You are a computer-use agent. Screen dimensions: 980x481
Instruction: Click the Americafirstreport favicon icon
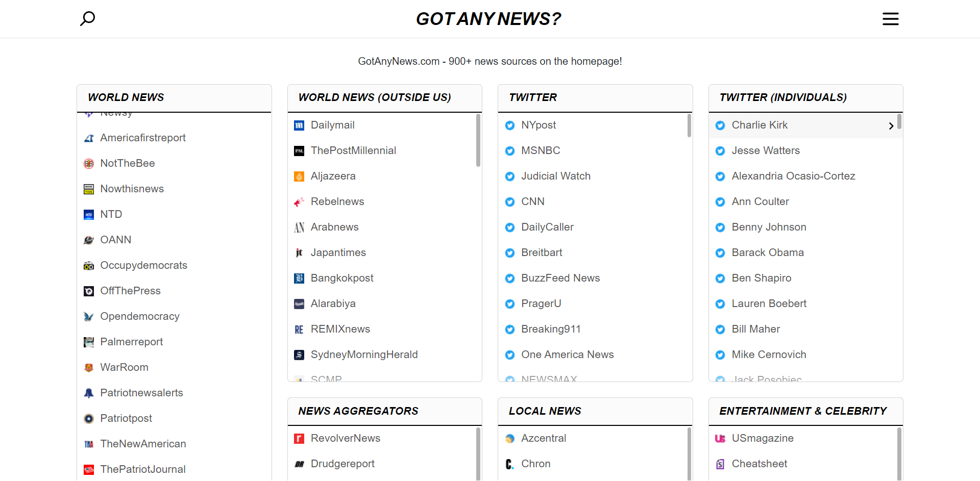pyautogui.click(x=89, y=138)
